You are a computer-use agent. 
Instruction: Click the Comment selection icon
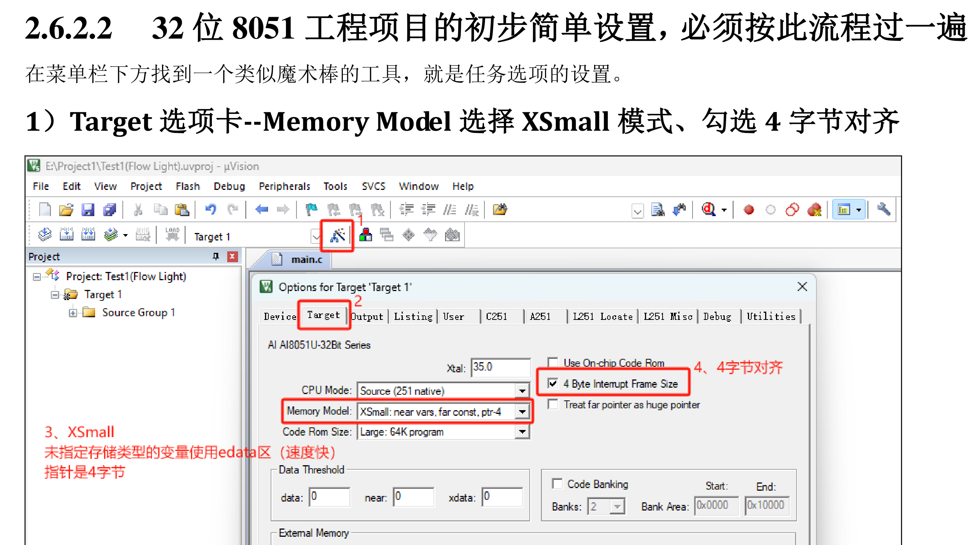click(450, 210)
